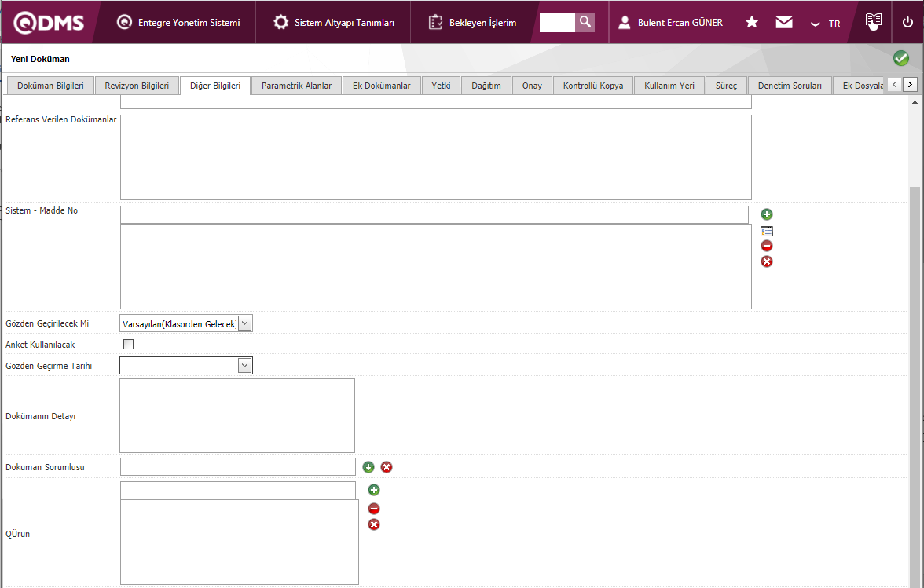
Task: Switch to Doküman Bilgileri tab
Action: [50, 86]
